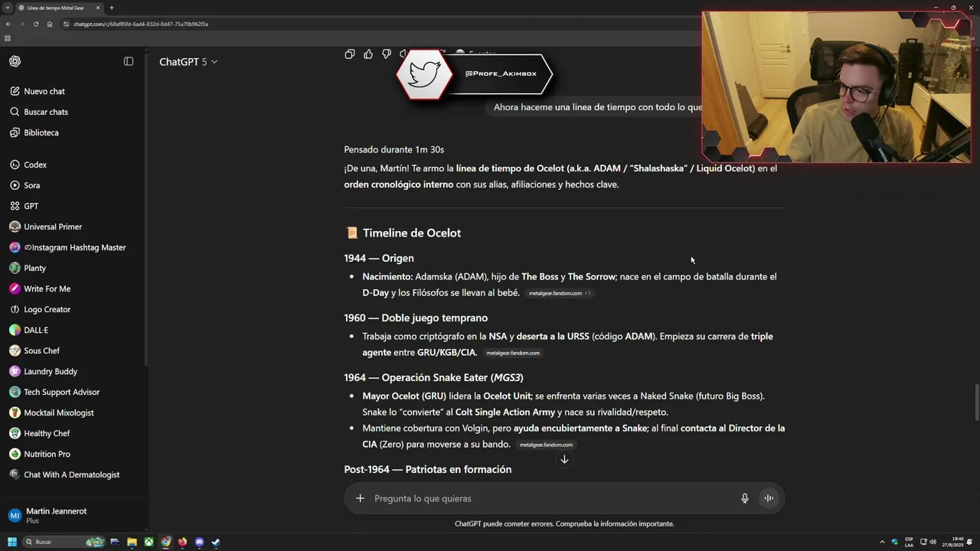Go to the browser home page
Viewport: 980px width, 551px height.
point(50,24)
